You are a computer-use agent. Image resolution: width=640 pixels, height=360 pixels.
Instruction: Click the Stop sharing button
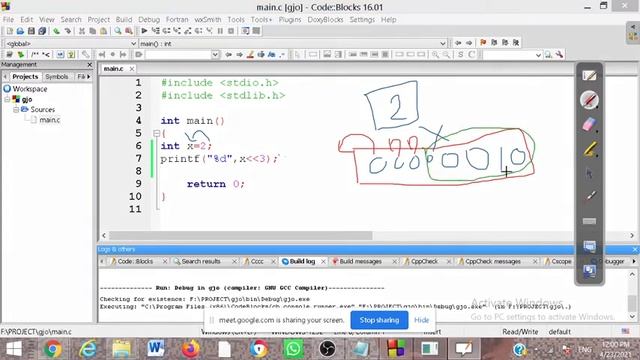[x=379, y=320]
